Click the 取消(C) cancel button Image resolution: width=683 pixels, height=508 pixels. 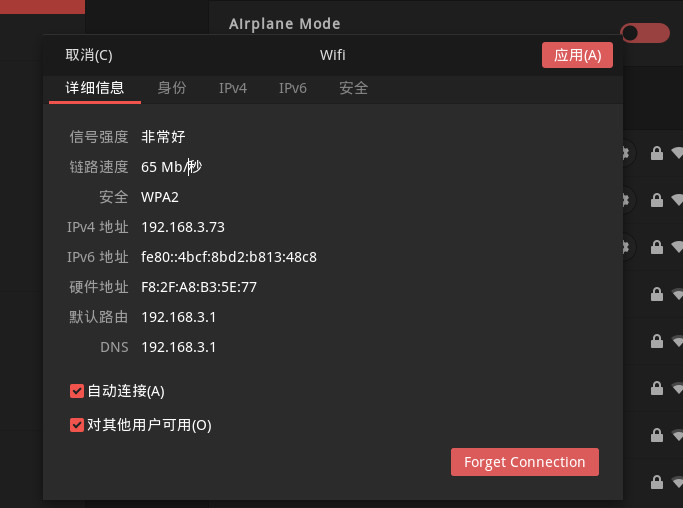89,55
